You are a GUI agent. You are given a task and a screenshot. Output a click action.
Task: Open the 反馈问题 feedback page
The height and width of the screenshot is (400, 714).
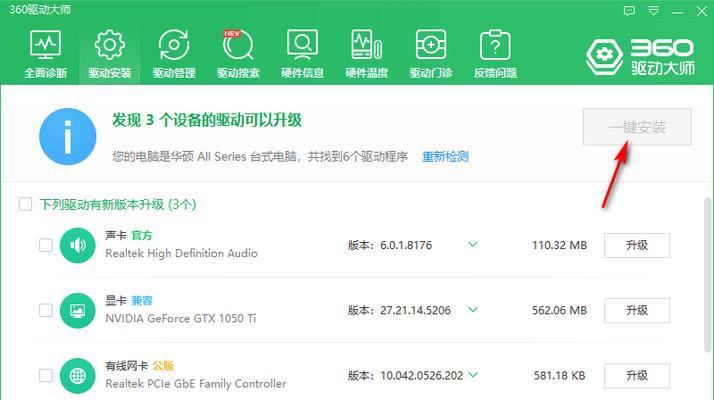tap(495, 55)
